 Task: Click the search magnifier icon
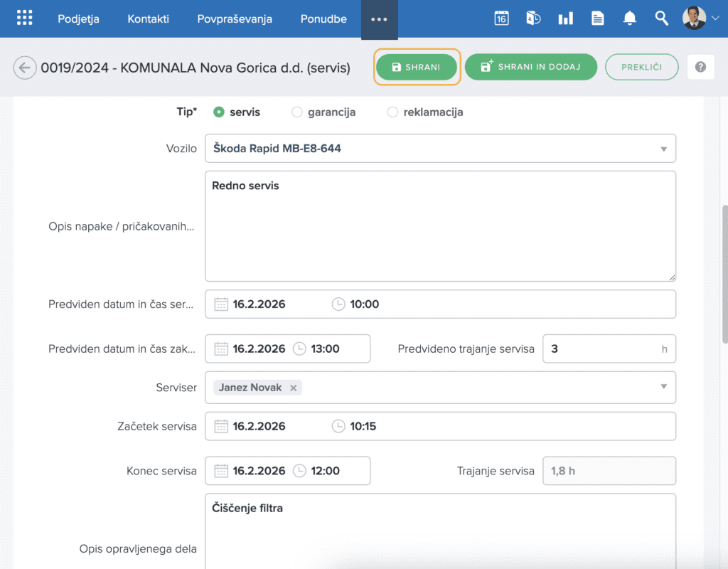pyautogui.click(x=661, y=18)
